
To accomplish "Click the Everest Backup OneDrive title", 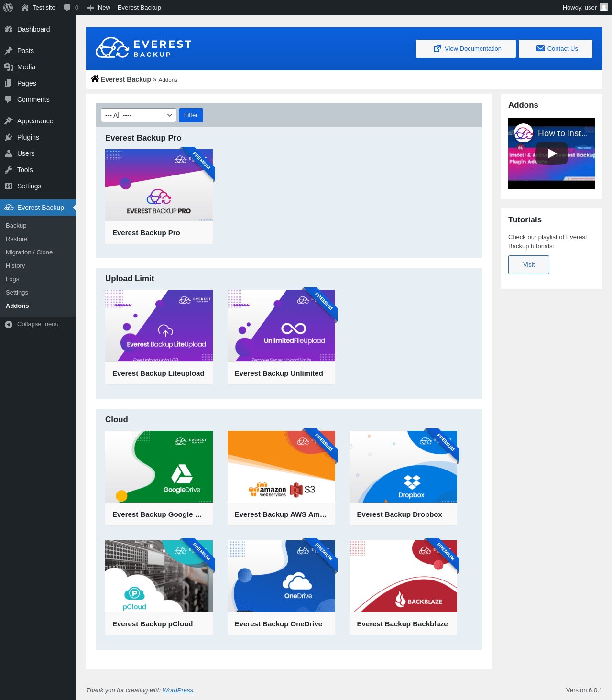I will pos(278,624).
